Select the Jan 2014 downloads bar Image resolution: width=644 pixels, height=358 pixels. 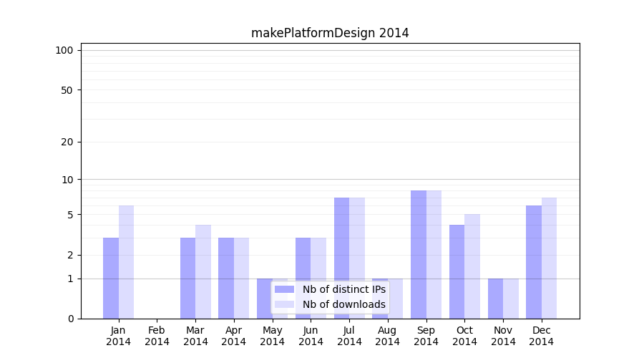click(x=127, y=262)
